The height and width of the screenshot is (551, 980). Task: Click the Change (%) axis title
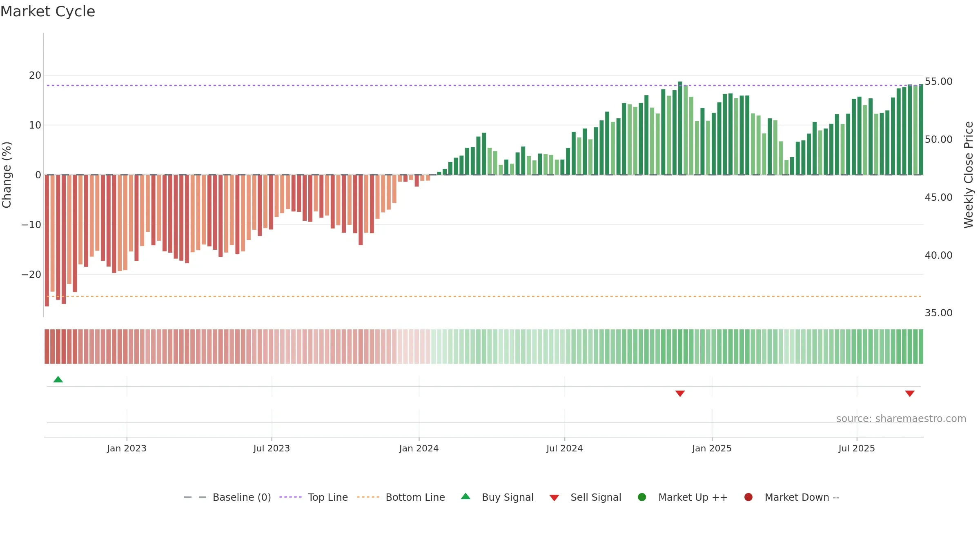[7, 175]
